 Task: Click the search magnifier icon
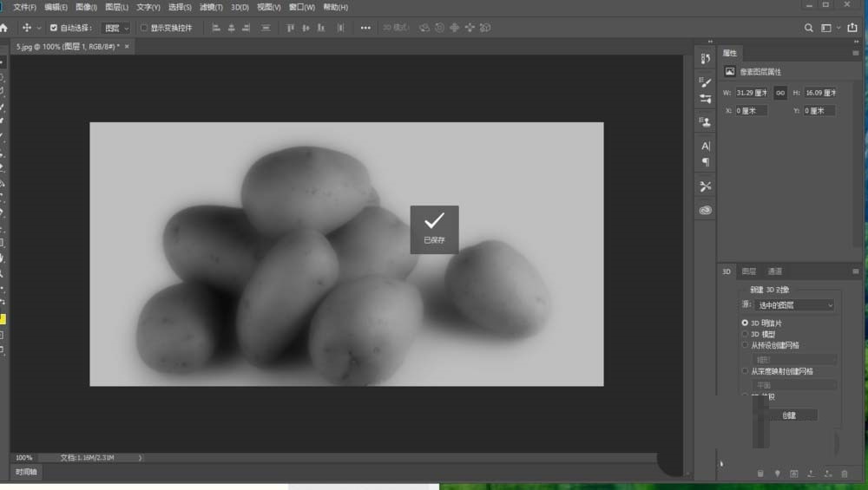809,28
